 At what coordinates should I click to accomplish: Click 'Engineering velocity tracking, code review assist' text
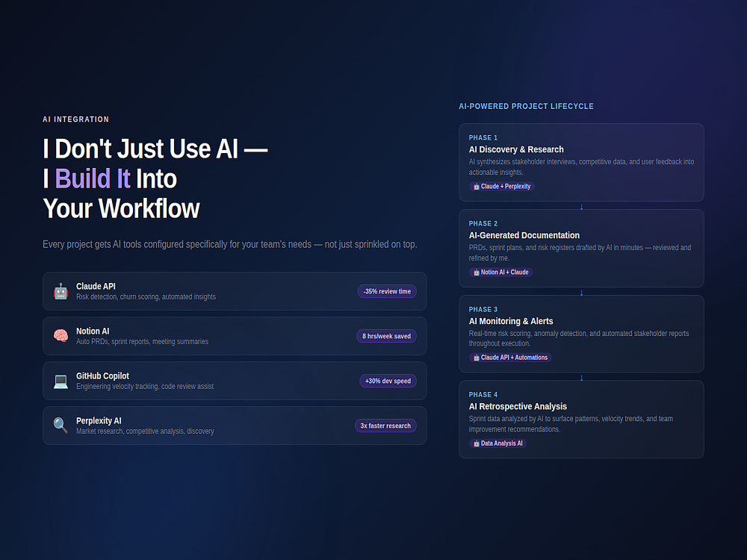pos(145,386)
